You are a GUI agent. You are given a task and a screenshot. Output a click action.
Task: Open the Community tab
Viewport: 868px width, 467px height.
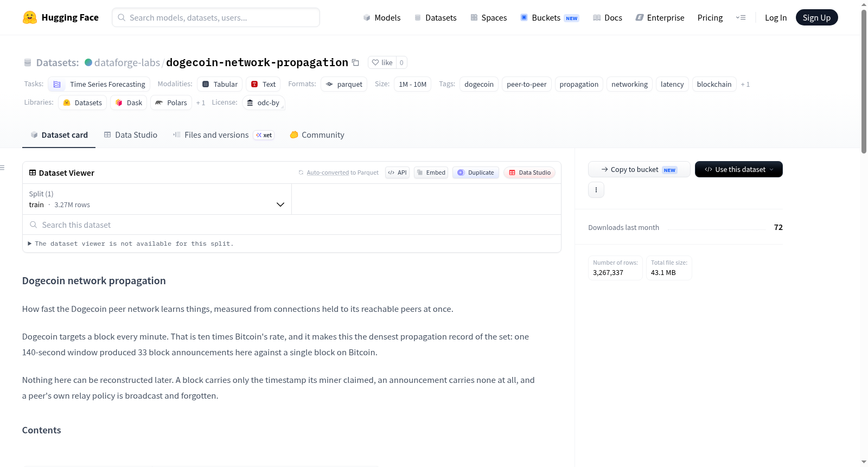[x=317, y=135]
